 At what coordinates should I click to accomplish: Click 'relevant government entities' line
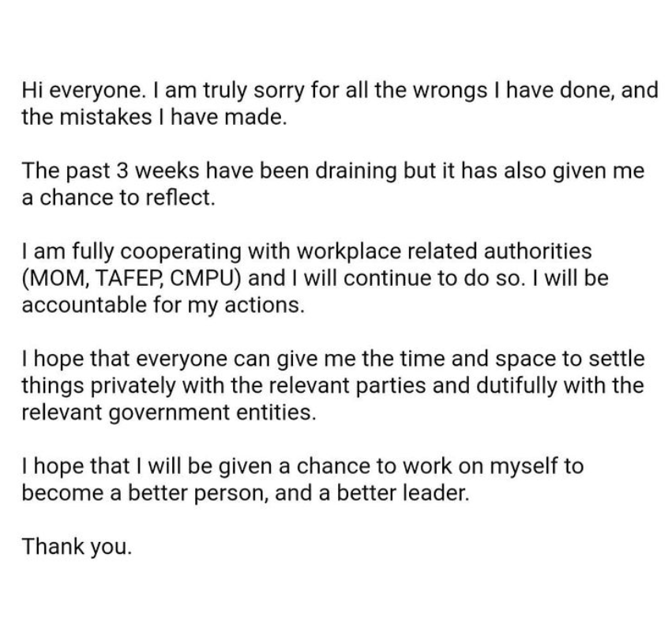169,412
